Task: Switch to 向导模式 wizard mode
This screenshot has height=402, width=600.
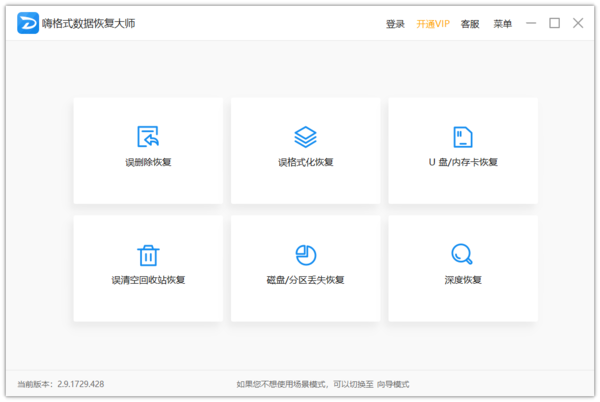Action: [392, 384]
